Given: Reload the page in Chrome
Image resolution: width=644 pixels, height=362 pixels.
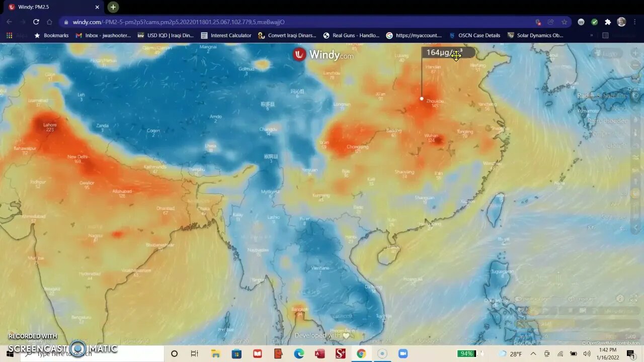Looking at the screenshot, I should [x=36, y=22].
